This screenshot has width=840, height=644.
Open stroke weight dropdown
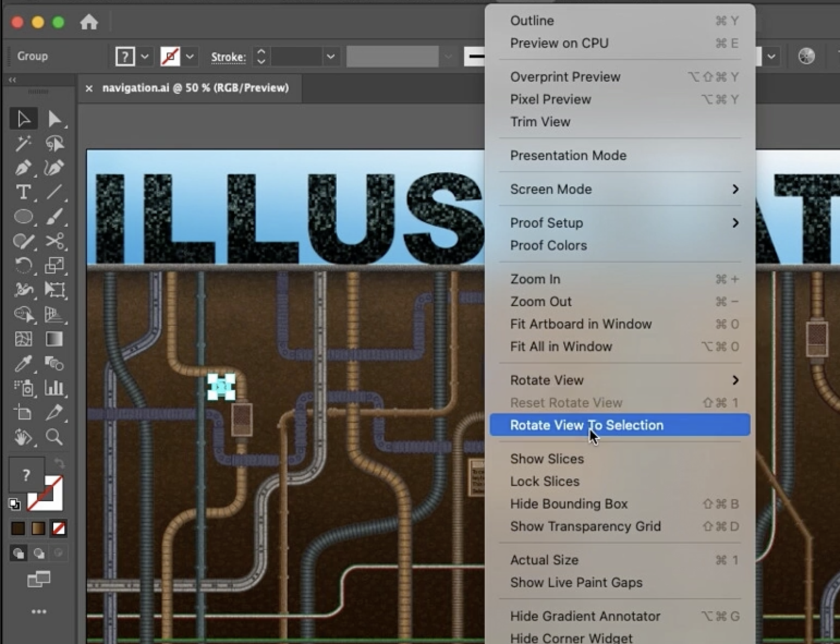click(330, 56)
